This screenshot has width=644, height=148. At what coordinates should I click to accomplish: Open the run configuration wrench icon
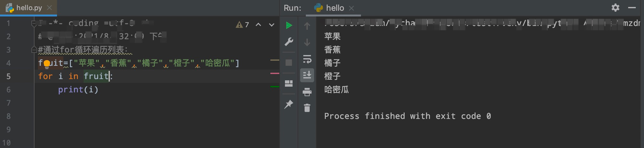click(289, 42)
